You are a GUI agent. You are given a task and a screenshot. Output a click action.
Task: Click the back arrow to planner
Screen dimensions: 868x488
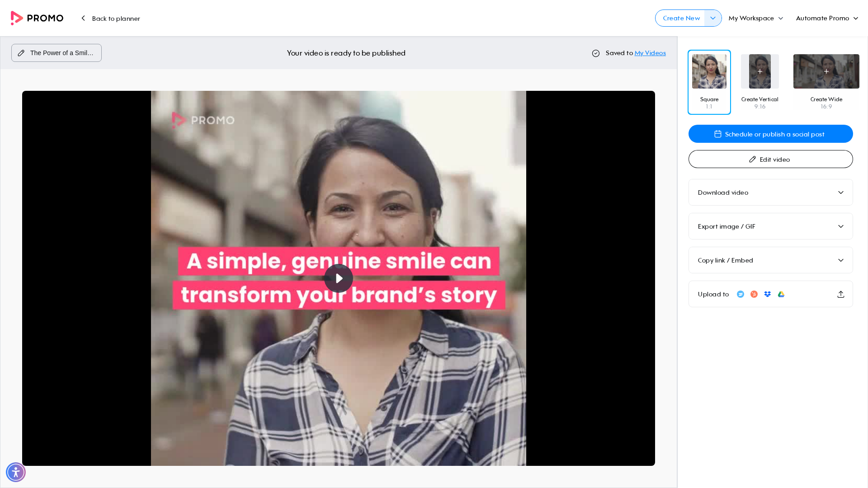pyautogui.click(x=83, y=18)
